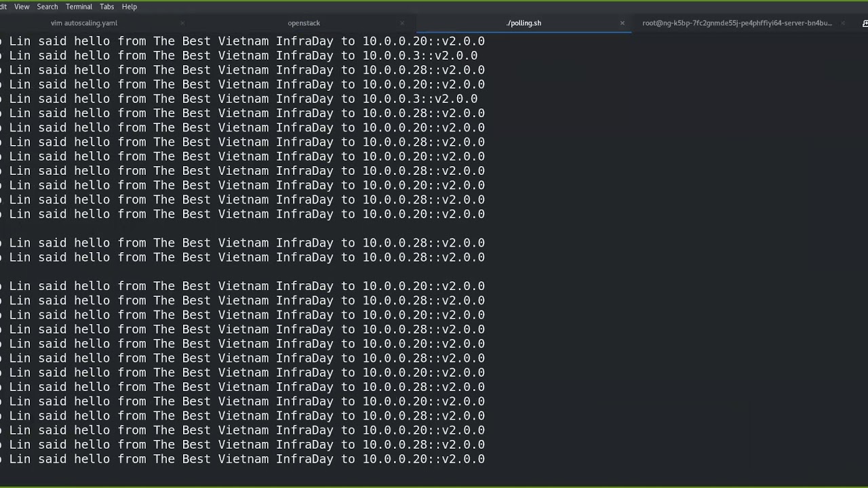868x488 pixels.
Task: Switch to the vim autoscaling.yaml tab
Action: [x=84, y=23]
